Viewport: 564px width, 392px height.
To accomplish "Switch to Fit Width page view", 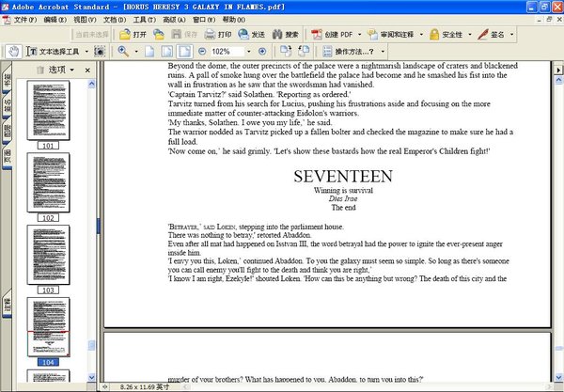I will 183,51.
